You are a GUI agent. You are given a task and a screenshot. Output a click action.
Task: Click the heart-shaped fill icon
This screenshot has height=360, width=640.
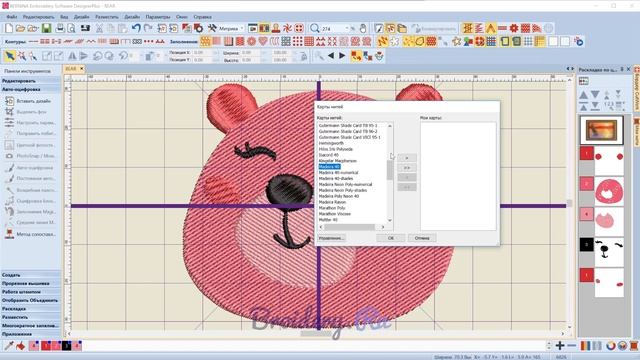[263, 41]
